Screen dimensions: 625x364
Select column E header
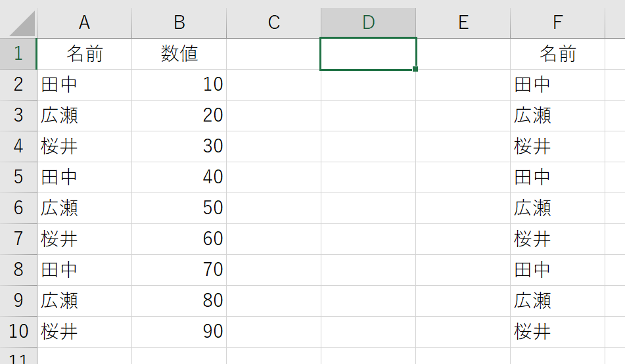(463, 23)
